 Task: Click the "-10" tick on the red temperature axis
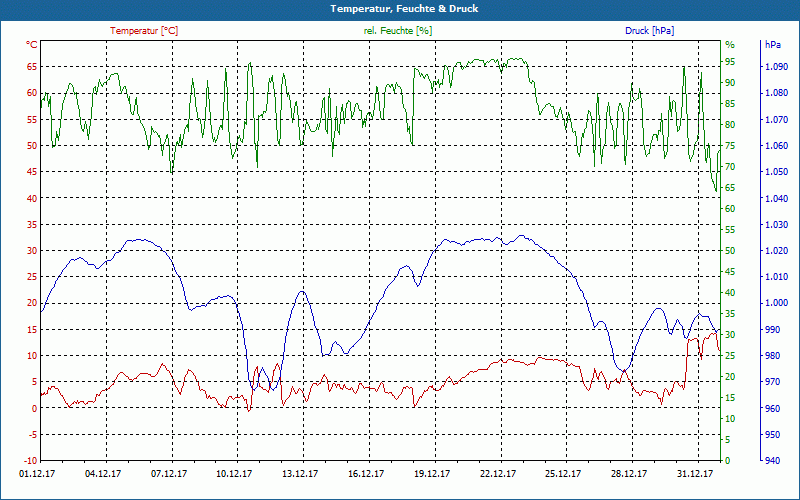coord(31,461)
